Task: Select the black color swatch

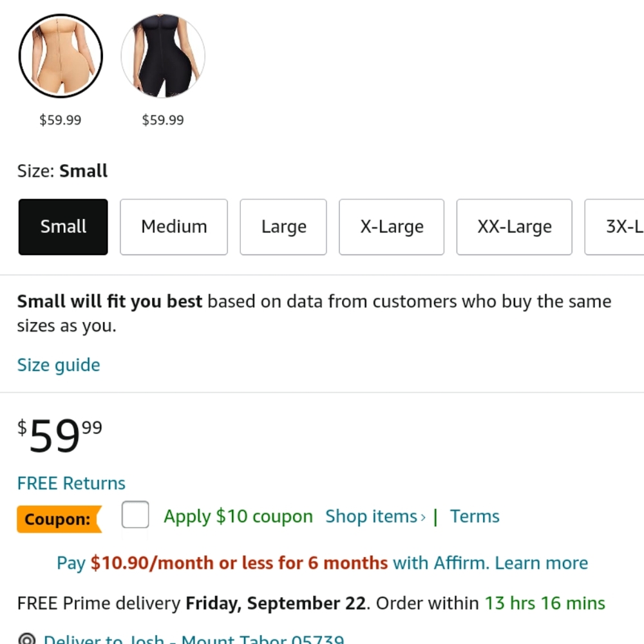Action: [163, 56]
